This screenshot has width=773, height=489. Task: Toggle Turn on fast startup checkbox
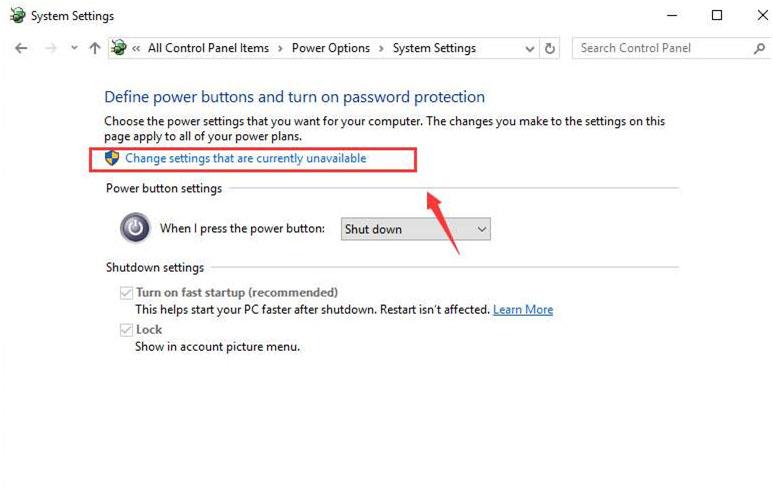click(x=126, y=293)
